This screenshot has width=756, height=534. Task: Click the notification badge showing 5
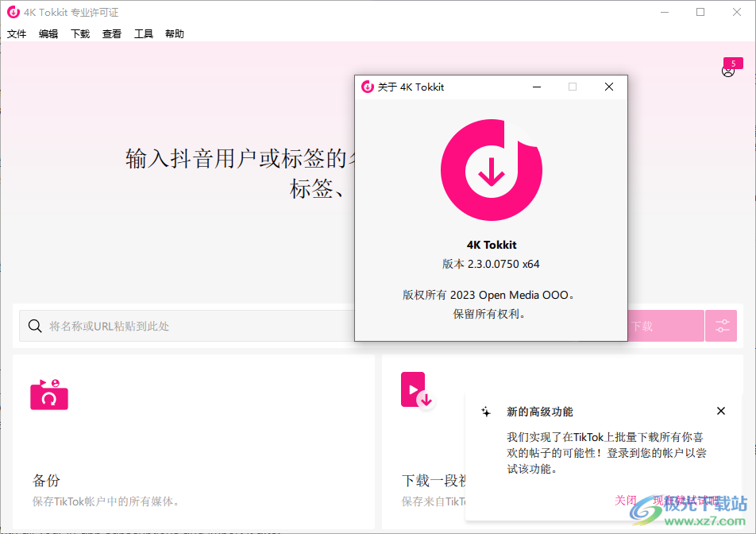(x=733, y=64)
